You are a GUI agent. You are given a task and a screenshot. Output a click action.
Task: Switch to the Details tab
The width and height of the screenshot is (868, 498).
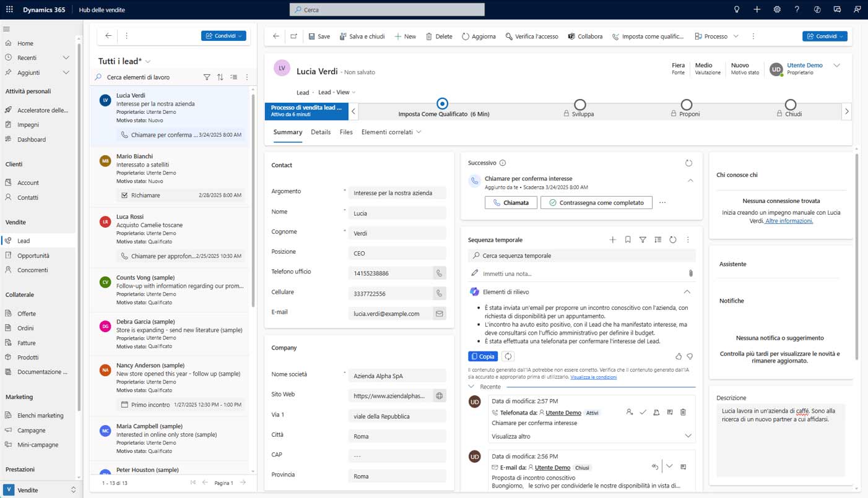click(x=321, y=132)
